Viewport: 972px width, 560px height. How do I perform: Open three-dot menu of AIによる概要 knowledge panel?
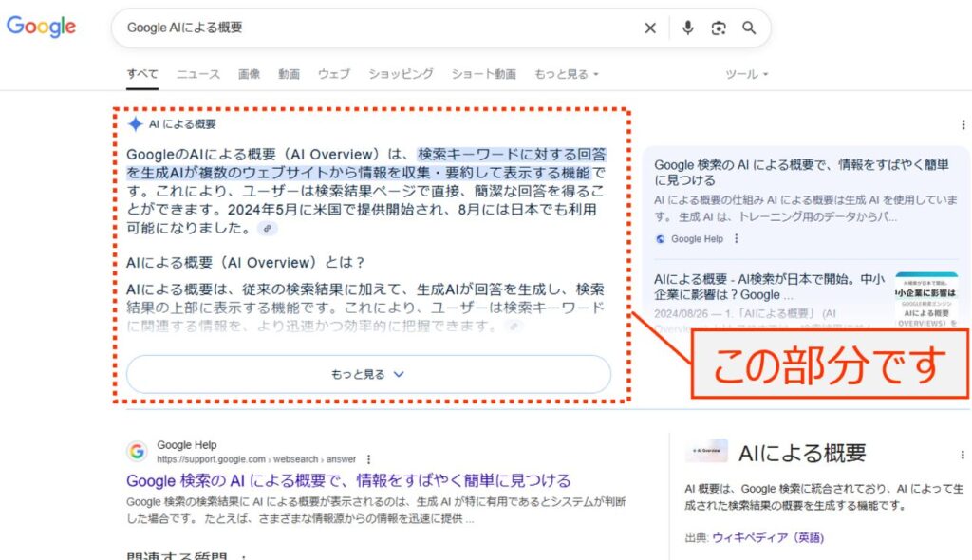tap(963, 455)
